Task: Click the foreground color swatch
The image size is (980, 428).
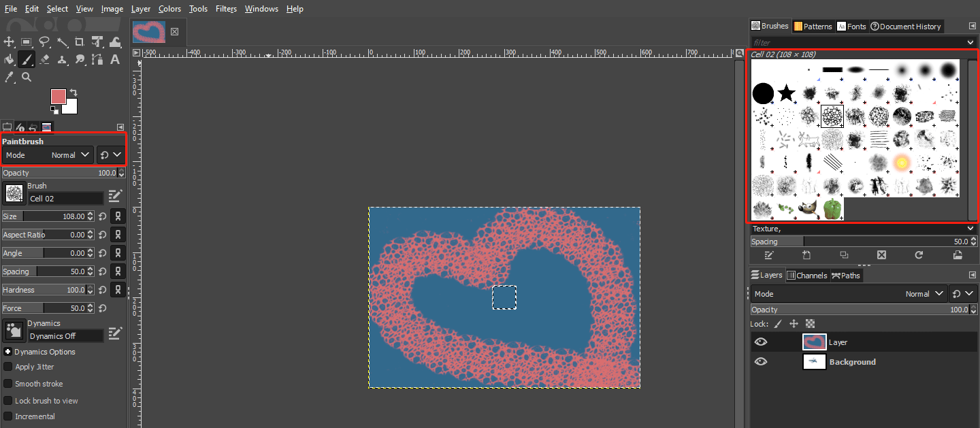Action: click(57, 96)
